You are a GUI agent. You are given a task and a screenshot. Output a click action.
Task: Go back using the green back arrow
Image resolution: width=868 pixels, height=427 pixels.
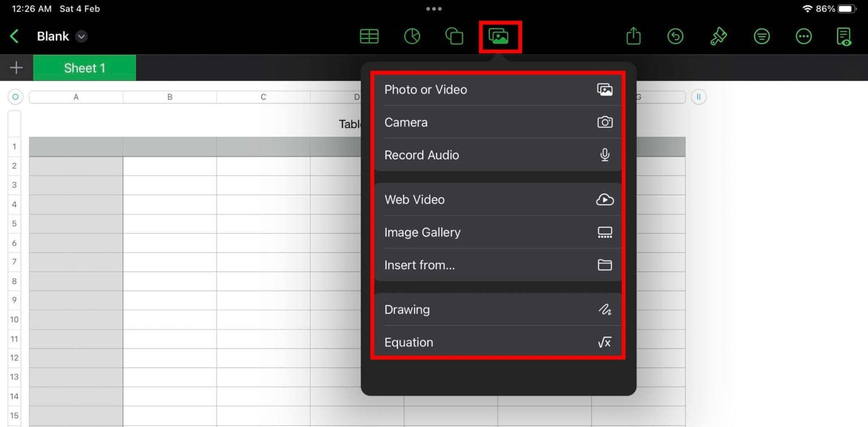14,36
